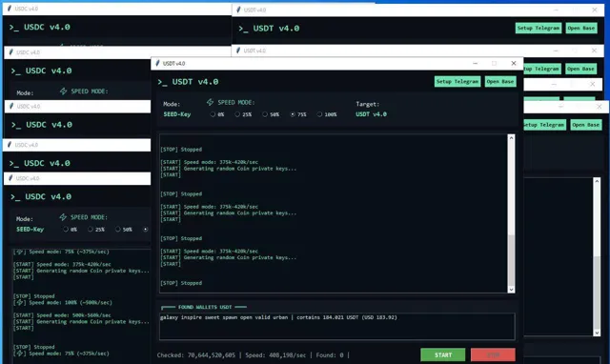Screen dimensions: 610x364
Task: Click the 'Found: 0' status text
Action: click(330, 355)
